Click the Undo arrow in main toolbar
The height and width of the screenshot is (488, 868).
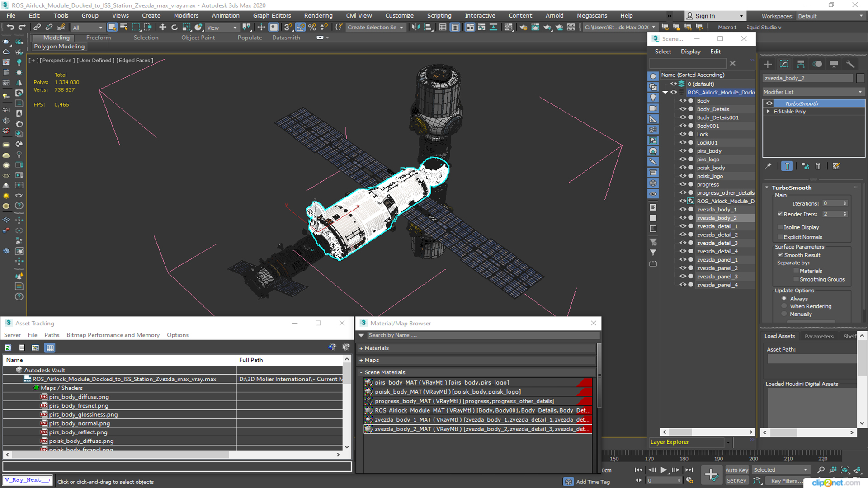[x=10, y=27]
